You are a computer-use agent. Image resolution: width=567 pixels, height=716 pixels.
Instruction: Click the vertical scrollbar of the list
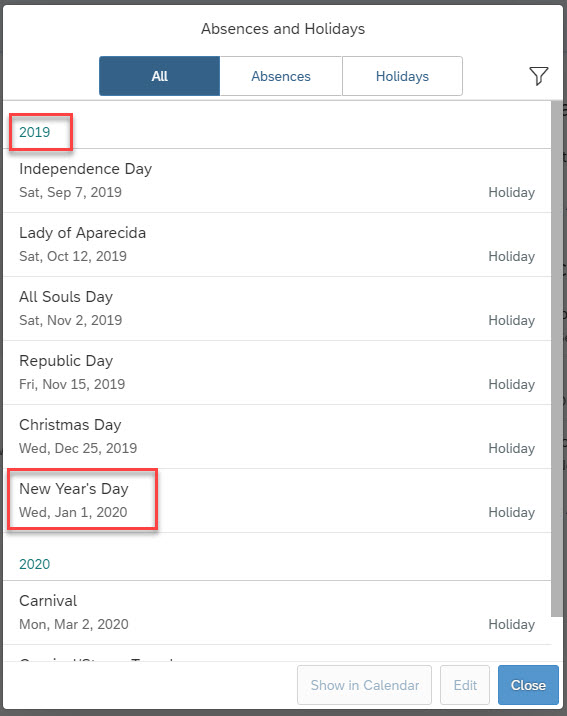pos(556,358)
